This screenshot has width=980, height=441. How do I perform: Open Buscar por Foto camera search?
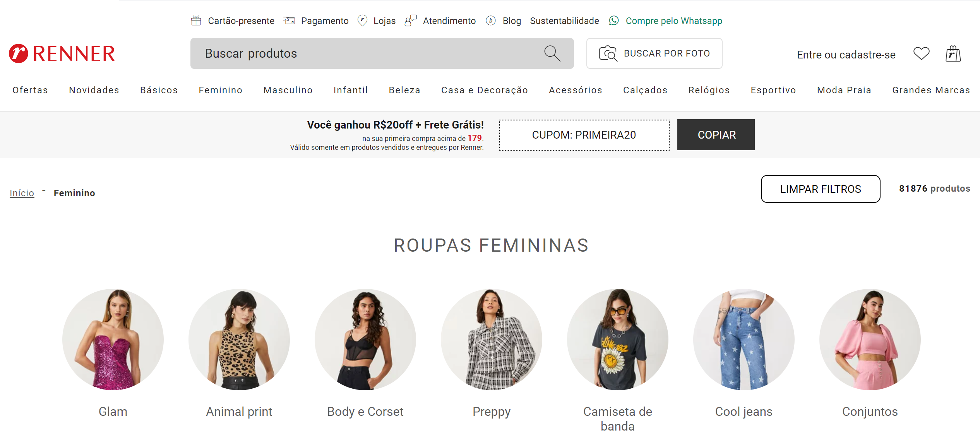(x=654, y=53)
